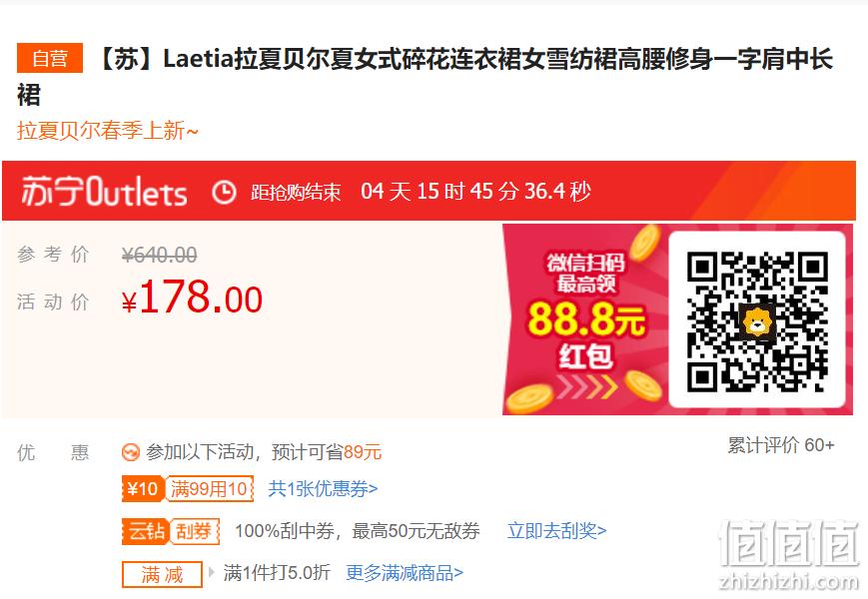Click the 自营 orange badge
This screenshot has width=868, height=599.
point(50,58)
